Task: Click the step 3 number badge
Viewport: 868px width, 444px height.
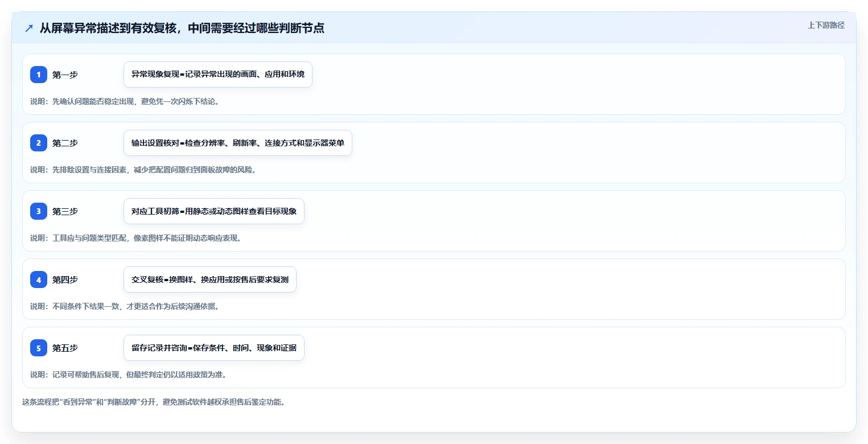Action: click(x=39, y=211)
